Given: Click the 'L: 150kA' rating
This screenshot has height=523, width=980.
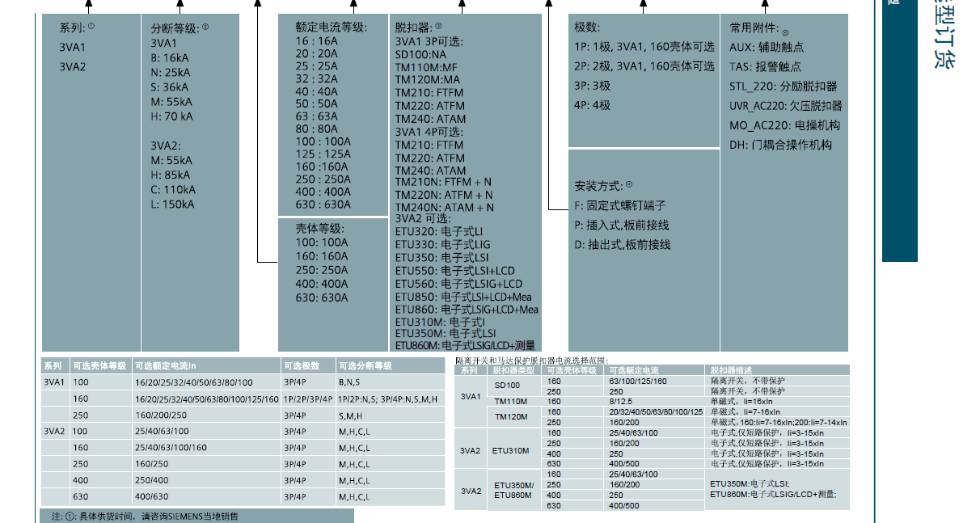Looking at the screenshot, I should click(x=172, y=204).
